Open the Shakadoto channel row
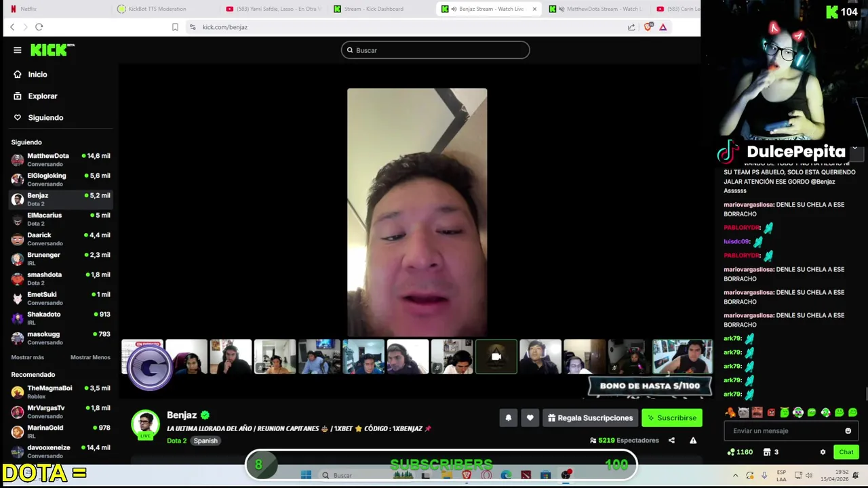The height and width of the screenshot is (488, 868). pos(60,318)
